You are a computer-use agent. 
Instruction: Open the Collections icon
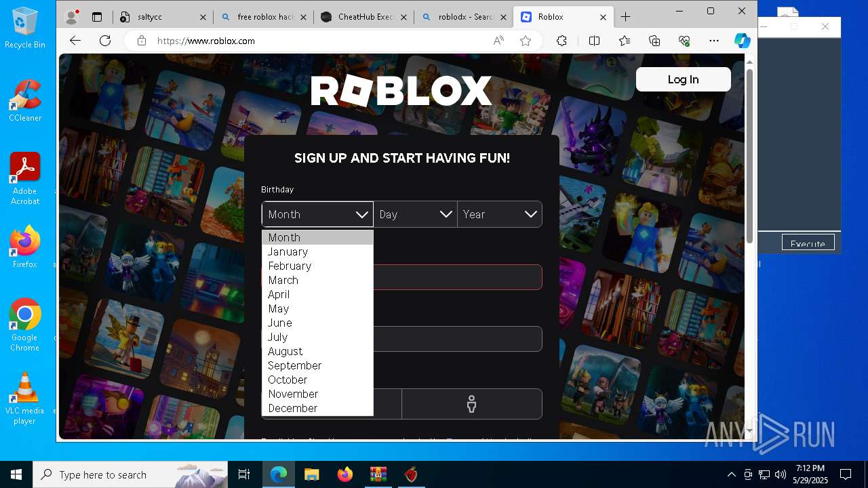pyautogui.click(x=654, y=41)
